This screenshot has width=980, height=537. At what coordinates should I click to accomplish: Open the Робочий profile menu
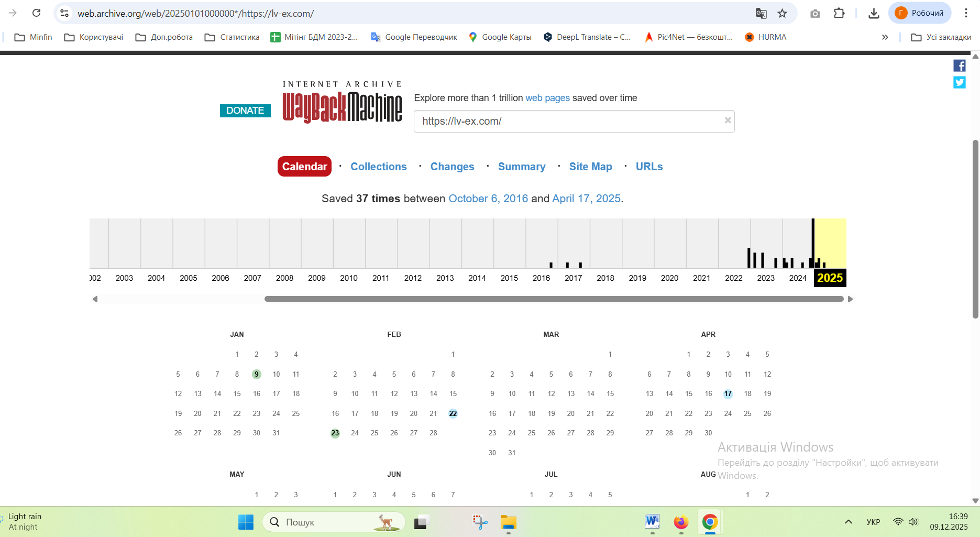pos(920,13)
